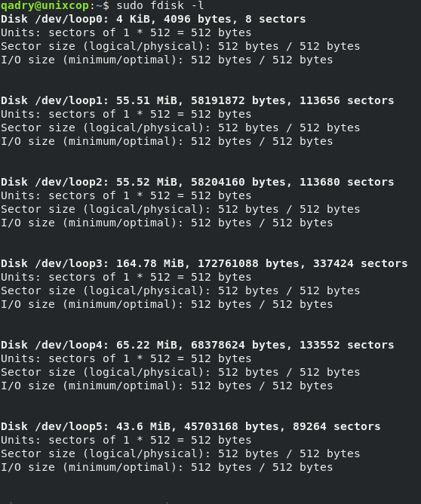Click '43.6 MiB' size of loop5
Screen dimensions: 421x504
click(x=143, y=426)
